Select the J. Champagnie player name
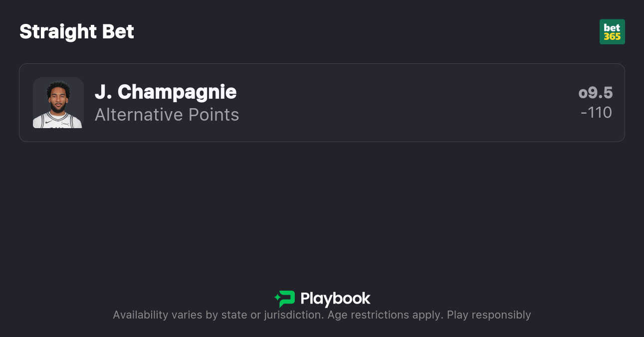Screen dimensions: 644x337 166,92
